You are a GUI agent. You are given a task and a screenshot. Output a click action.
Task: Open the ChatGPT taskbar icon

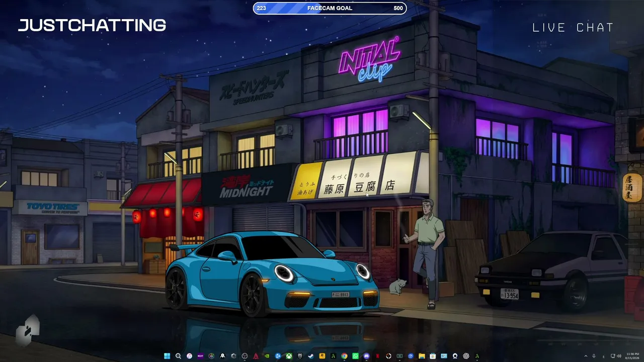point(466,356)
